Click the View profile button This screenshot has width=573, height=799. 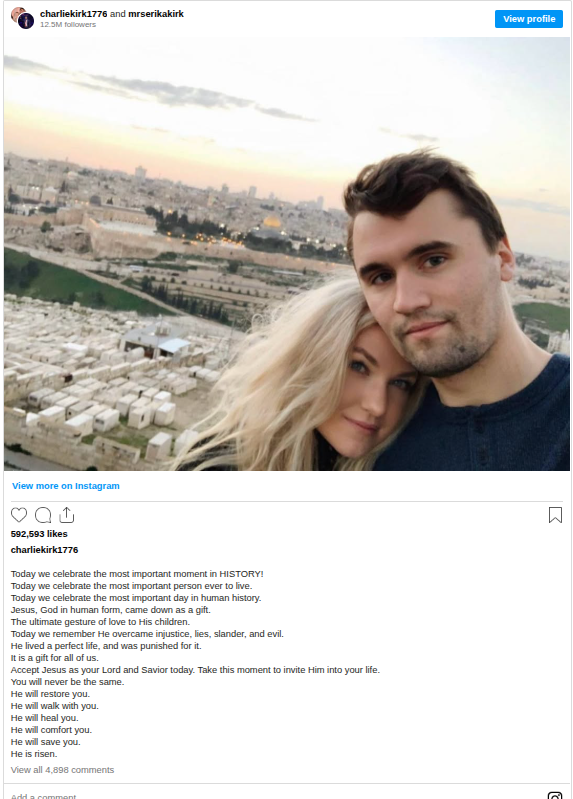(x=529, y=19)
